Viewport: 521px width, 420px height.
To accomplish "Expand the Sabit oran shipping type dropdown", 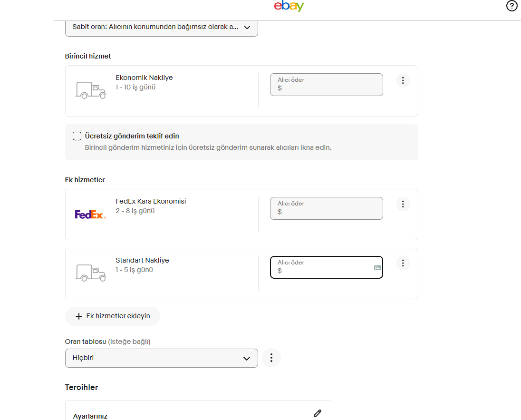I will coord(161,28).
